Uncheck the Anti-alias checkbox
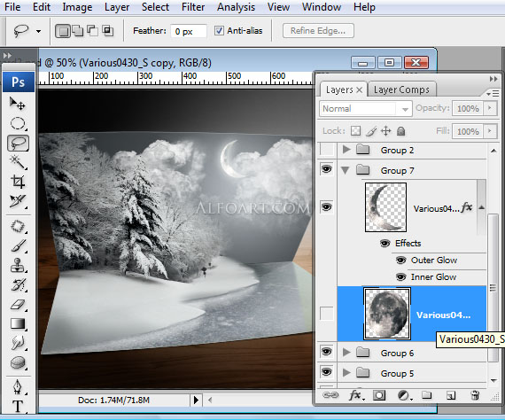505x420 pixels. click(x=219, y=31)
